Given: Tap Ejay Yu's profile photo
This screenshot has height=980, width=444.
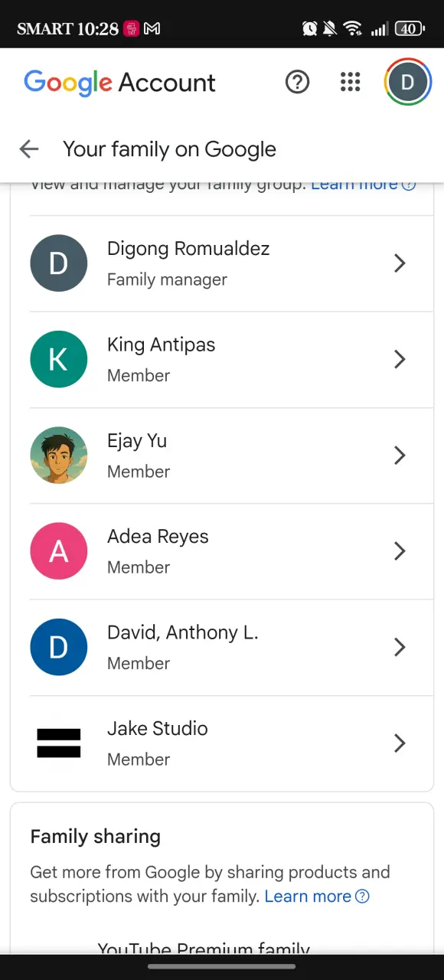Looking at the screenshot, I should point(59,456).
